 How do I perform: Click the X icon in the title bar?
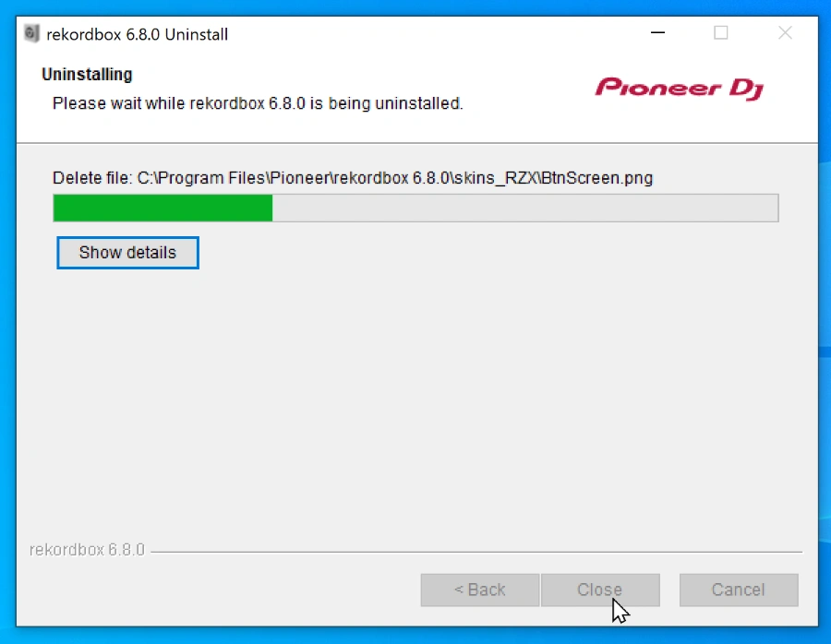point(785,33)
